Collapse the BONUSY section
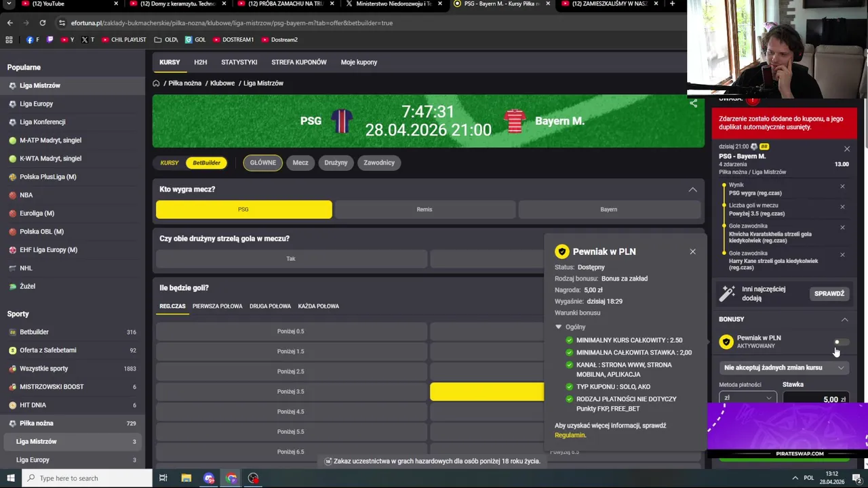The image size is (868, 488). pos(844,319)
